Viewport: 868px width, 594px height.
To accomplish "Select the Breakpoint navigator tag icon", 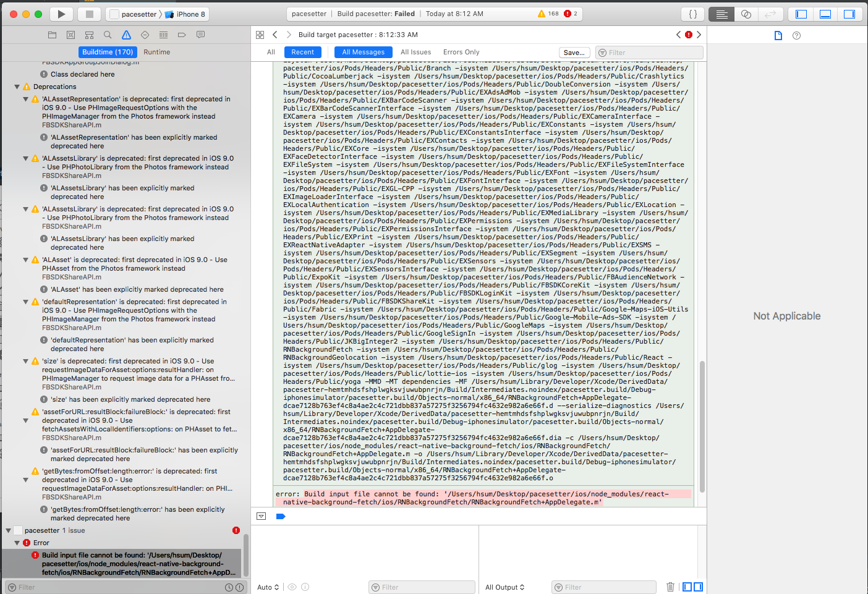I will click(x=182, y=35).
